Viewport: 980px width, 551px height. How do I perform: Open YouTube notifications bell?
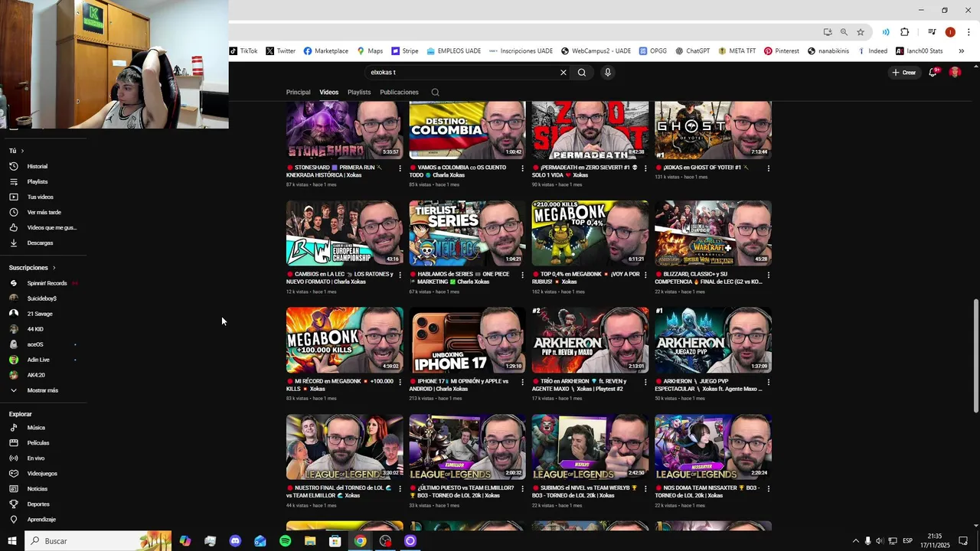point(933,73)
